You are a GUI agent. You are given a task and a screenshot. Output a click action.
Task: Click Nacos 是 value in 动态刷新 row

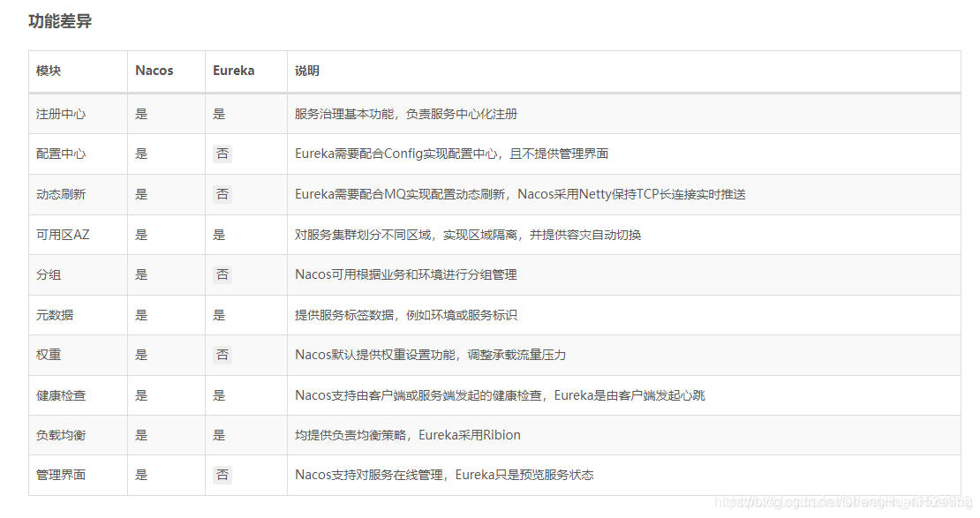pyautogui.click(x=141, y=194)
